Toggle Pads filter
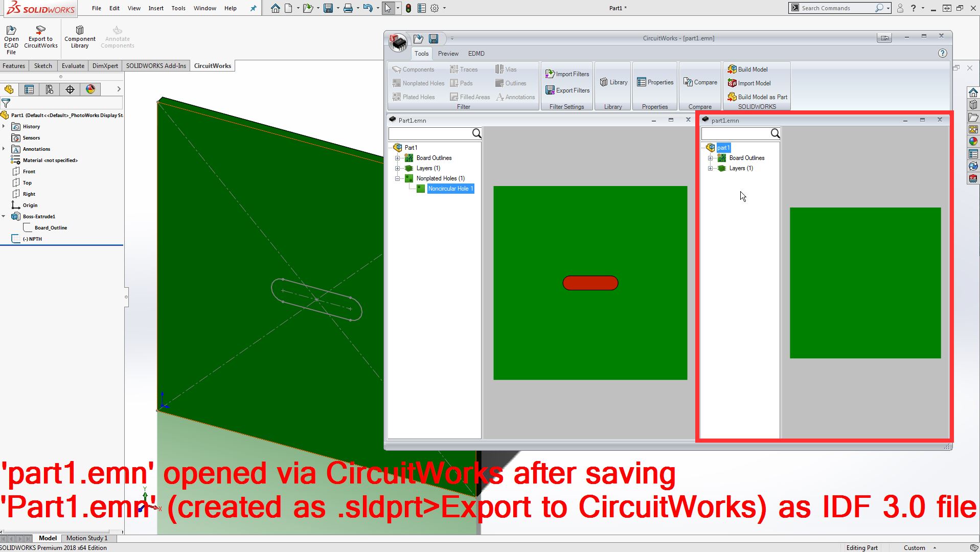 tap(461, 83)
